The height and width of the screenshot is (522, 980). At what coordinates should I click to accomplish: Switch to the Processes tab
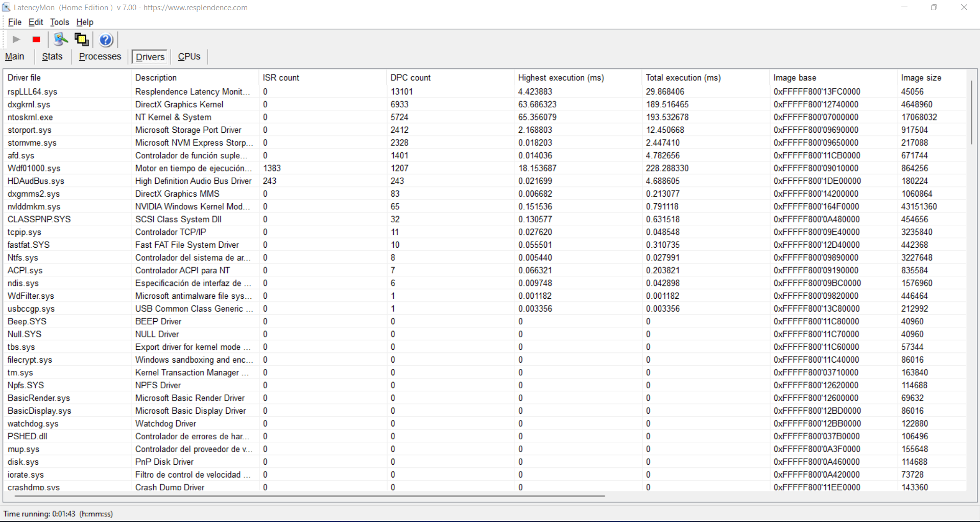click(x=100, y=56)
